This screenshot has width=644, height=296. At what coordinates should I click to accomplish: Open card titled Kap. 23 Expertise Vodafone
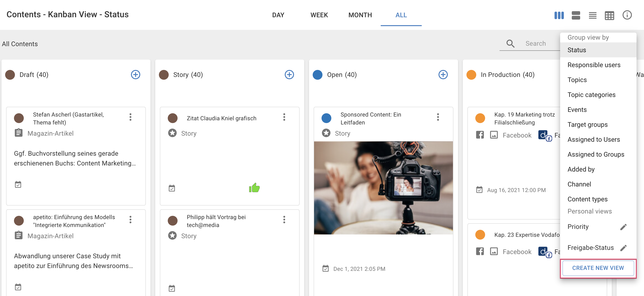pos(527,235)
